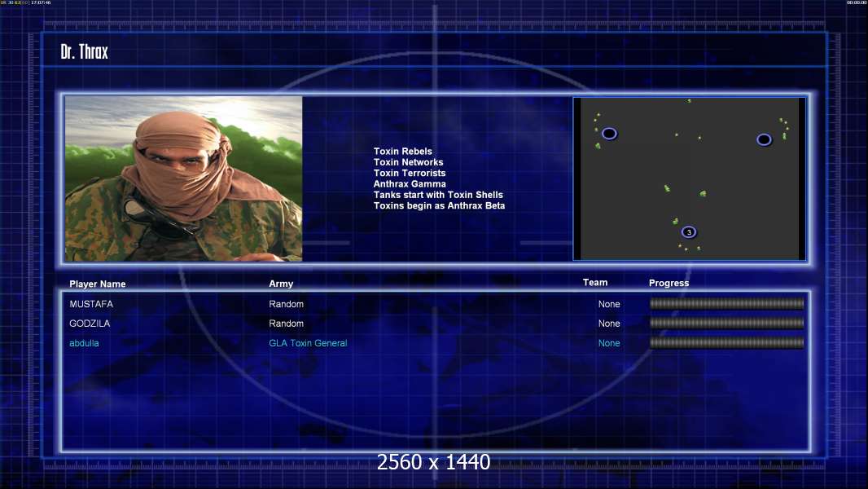Click the Dr. Thrax title heading

[x=84, y=52]
